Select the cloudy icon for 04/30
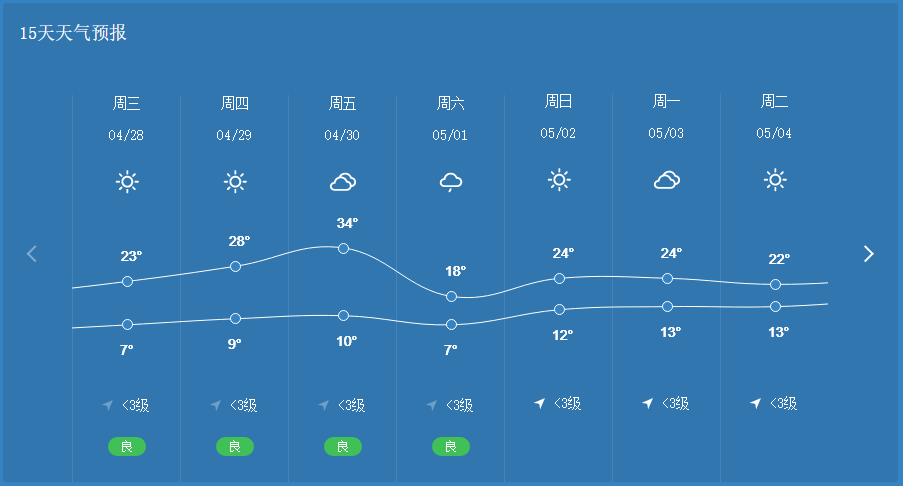Image resolution: width=903 pixels, height=486 pixels. 343,182
